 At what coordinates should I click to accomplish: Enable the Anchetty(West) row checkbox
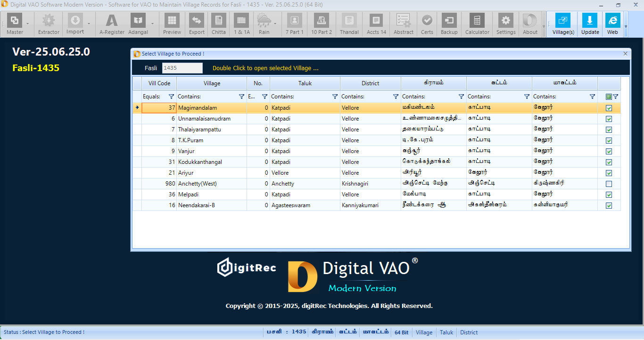(609, 184)
